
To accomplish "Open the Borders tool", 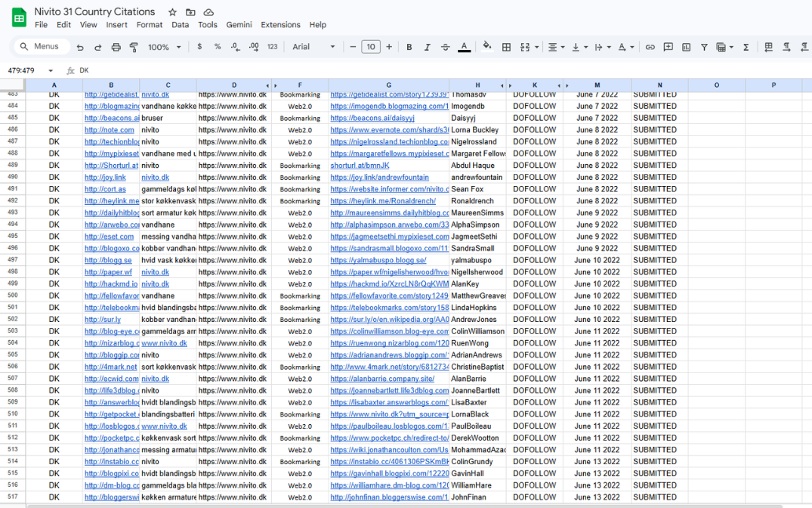I will (x=506, y=47).
